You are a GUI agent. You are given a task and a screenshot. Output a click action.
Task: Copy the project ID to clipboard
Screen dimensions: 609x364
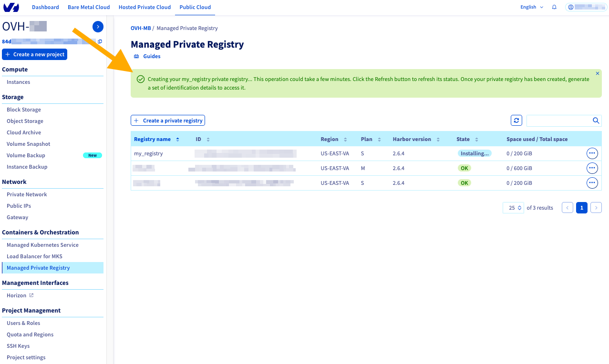click(x=100, y=41)
